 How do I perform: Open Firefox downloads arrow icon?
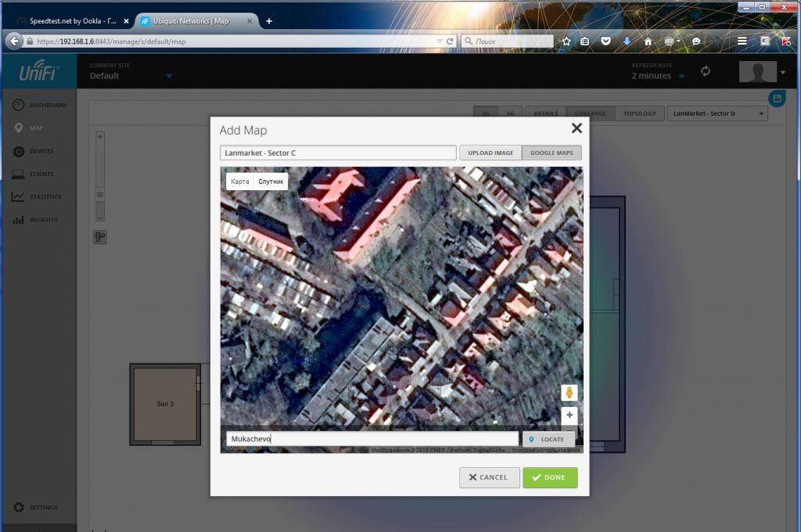pyautogui.click(x=627, y=41)
